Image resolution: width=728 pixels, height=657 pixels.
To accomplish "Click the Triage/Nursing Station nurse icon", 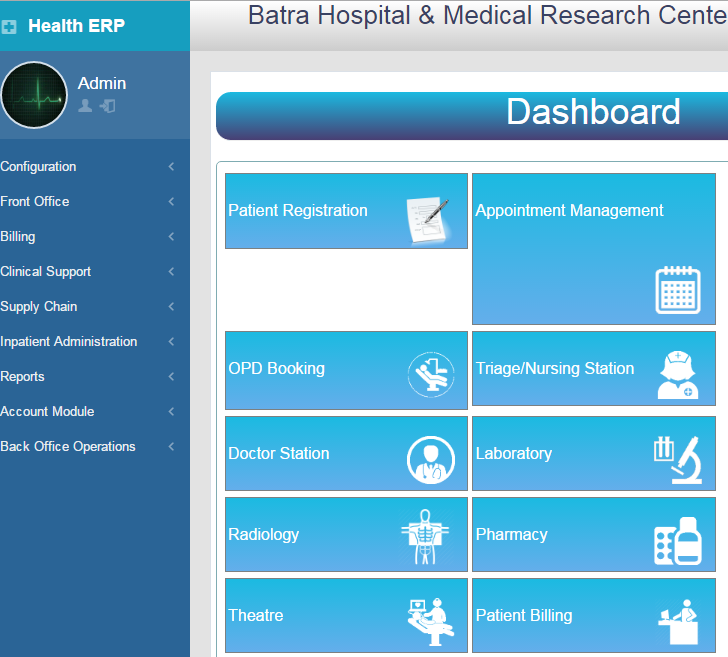I will 678,375.
